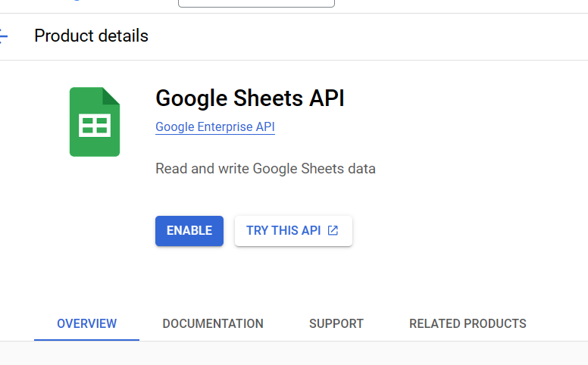
Task: Click 'Read and write Google Sheets data' text
Action: click(x=265, y=169)
